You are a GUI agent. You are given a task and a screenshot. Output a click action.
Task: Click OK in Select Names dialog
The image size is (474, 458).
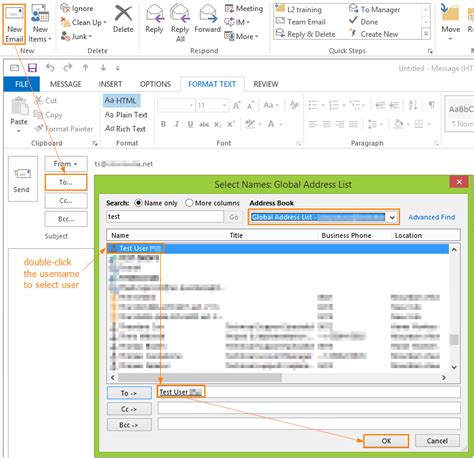click(x=386, y=441)
